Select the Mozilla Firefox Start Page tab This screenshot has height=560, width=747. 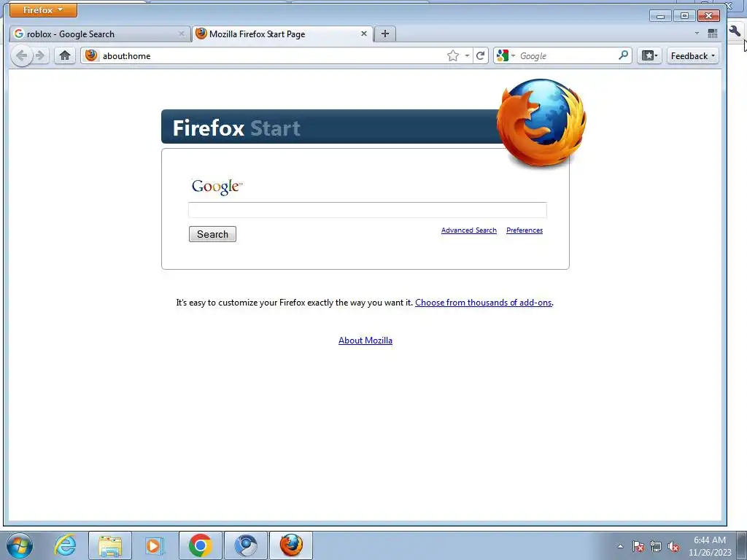(x=282, y=34)
